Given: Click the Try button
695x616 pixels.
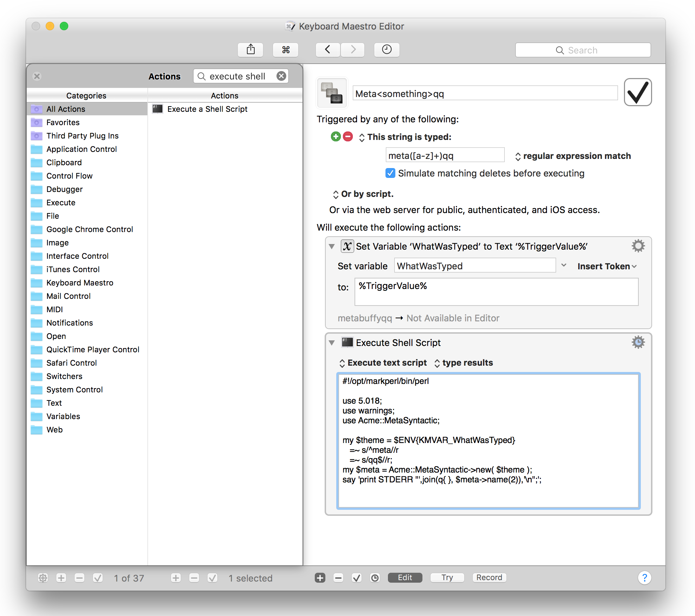Looking at the screenshot, I should point(447,577).
